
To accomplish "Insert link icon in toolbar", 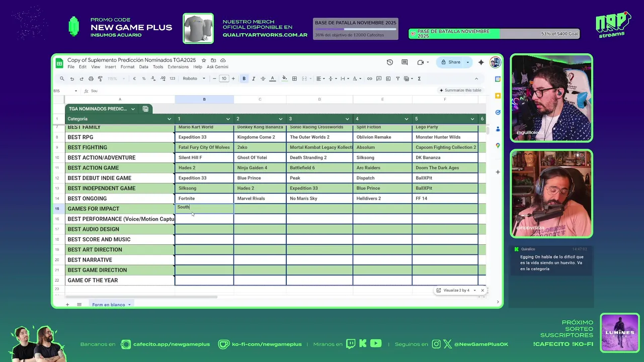I will (x=369, y=78).
